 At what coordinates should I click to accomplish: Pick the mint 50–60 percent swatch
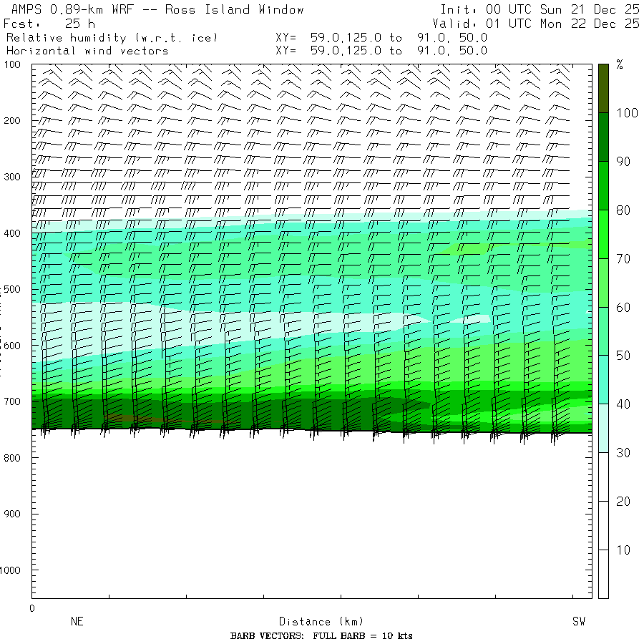[x=603, y=331]
